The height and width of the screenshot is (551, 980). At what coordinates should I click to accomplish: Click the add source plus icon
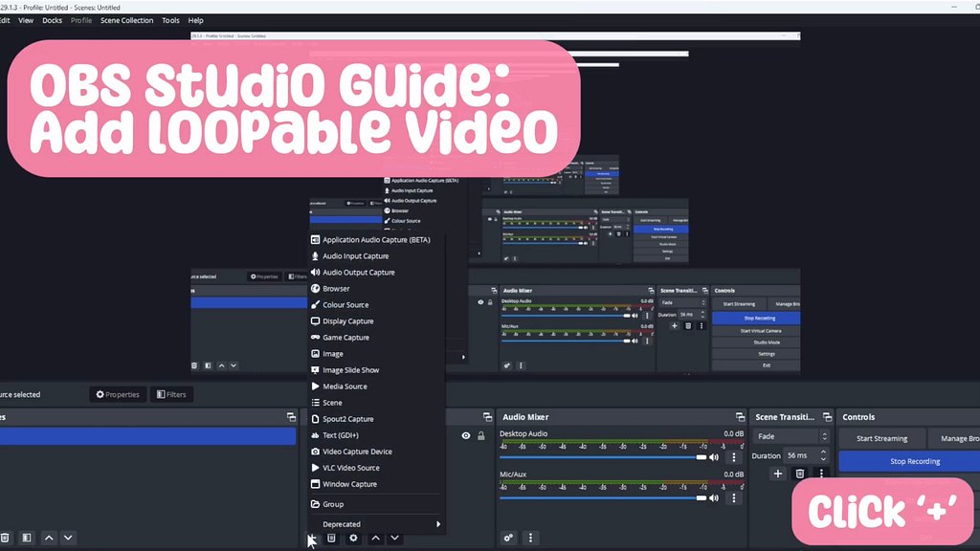click(311, 539)
